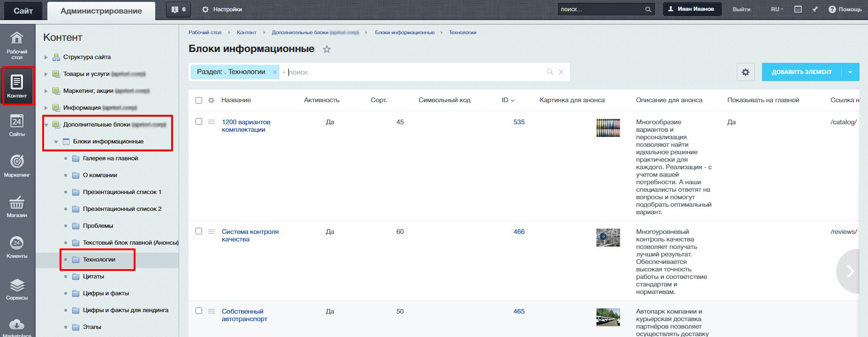This screenshot has height=337, width=868.
Task: Open the Рабочий стол sidebar icon
Action: pyautogui.click(x=17, y=45)
